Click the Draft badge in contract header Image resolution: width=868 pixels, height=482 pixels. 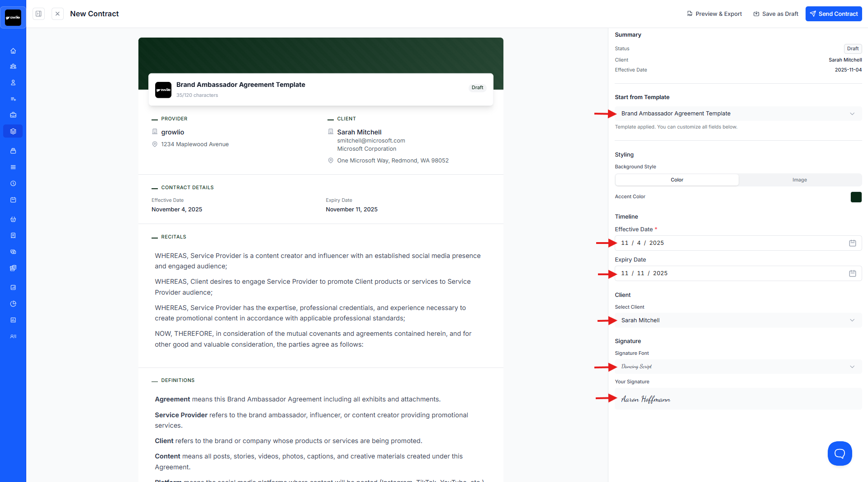[x=477, y=87]
